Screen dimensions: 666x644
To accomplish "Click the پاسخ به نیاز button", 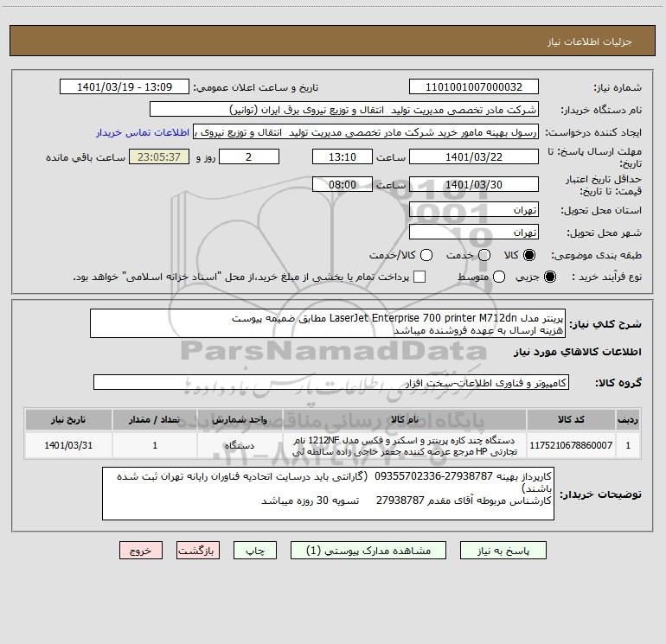I will pos(503,551).
